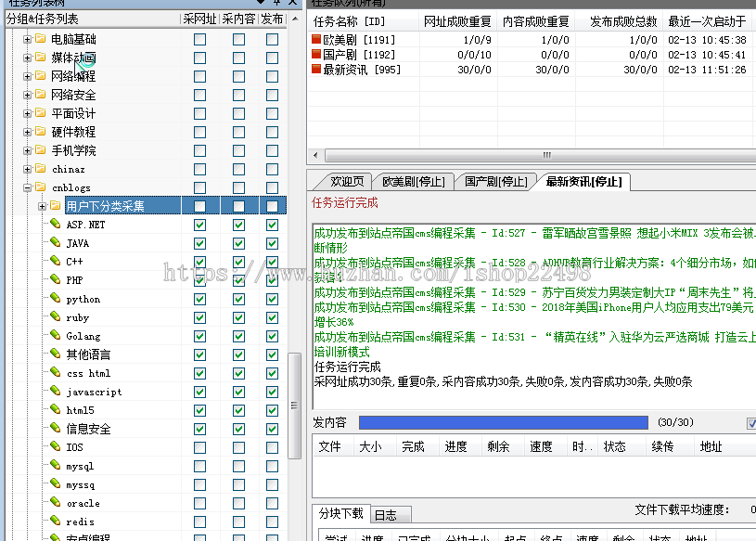Screen dimensions: 756x541
Task: Click the task icon beside redis
Action: (x=56, y=521)
